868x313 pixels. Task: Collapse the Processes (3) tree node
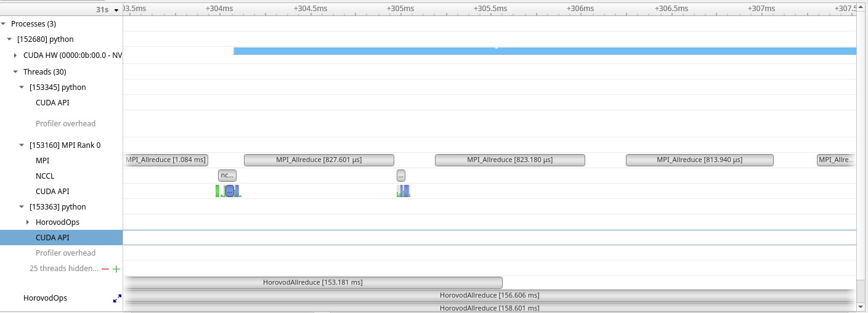4,23
